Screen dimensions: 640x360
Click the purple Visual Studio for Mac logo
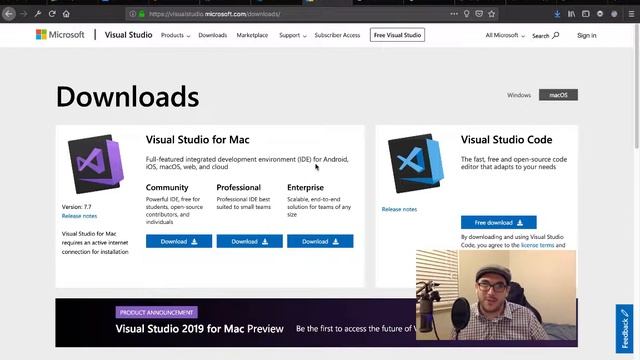pyautogui.click(x=96, y=164)
